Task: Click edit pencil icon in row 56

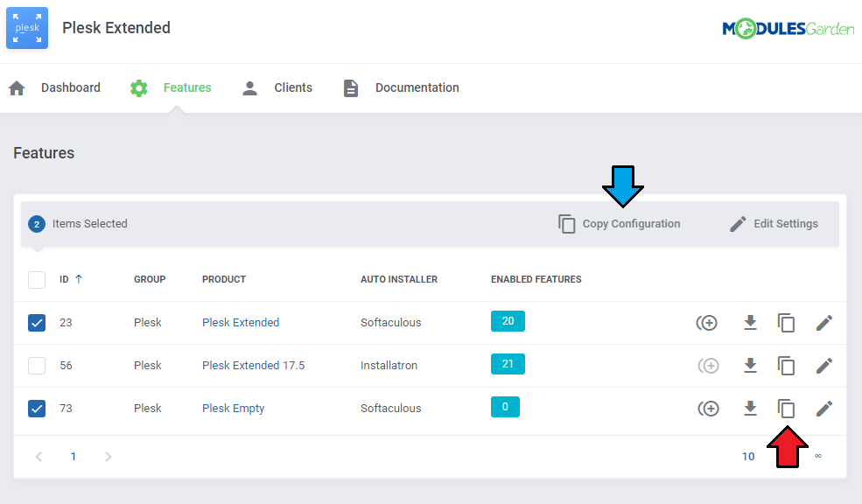Action: point(824,366)
